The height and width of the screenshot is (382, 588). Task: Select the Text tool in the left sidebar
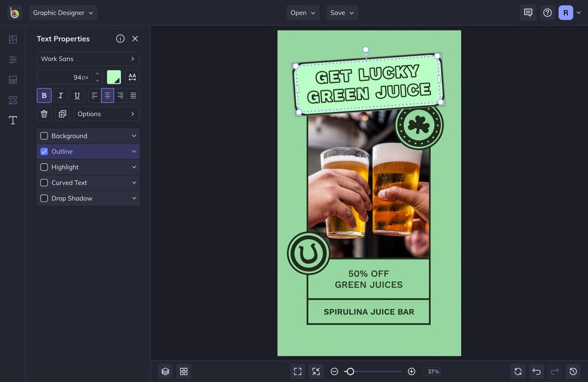point(12,120)
